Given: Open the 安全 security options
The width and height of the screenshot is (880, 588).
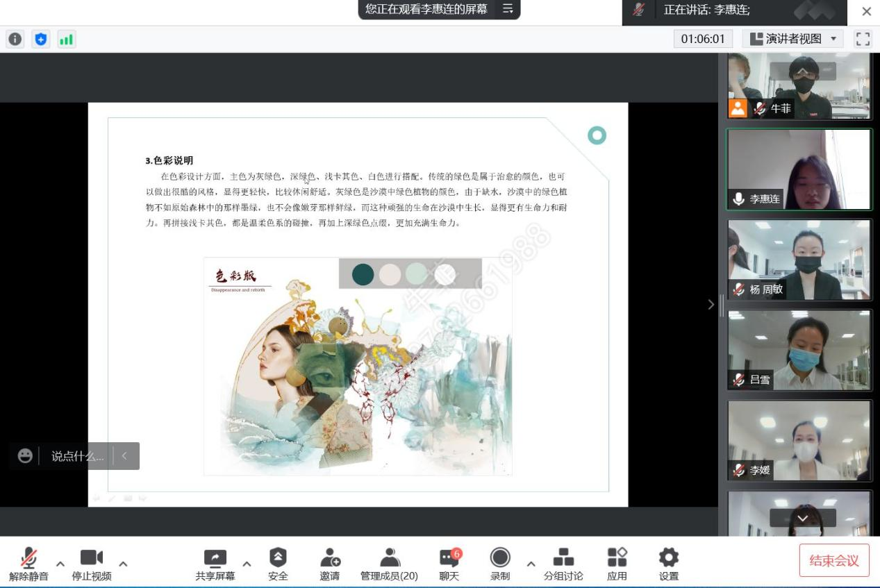Looking at the screenshot, I should (278, 564).
